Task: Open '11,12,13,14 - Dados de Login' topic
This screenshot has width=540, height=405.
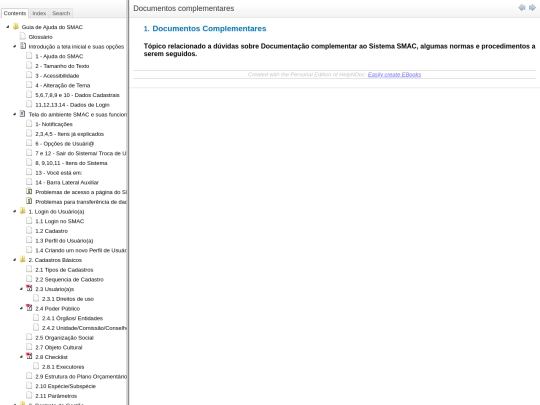Action: (72, 105)
